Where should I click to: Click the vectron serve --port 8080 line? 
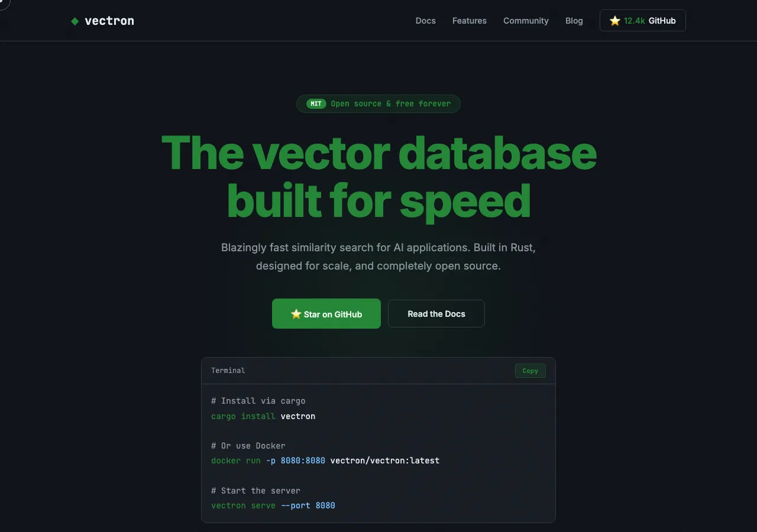coord(273,505)
